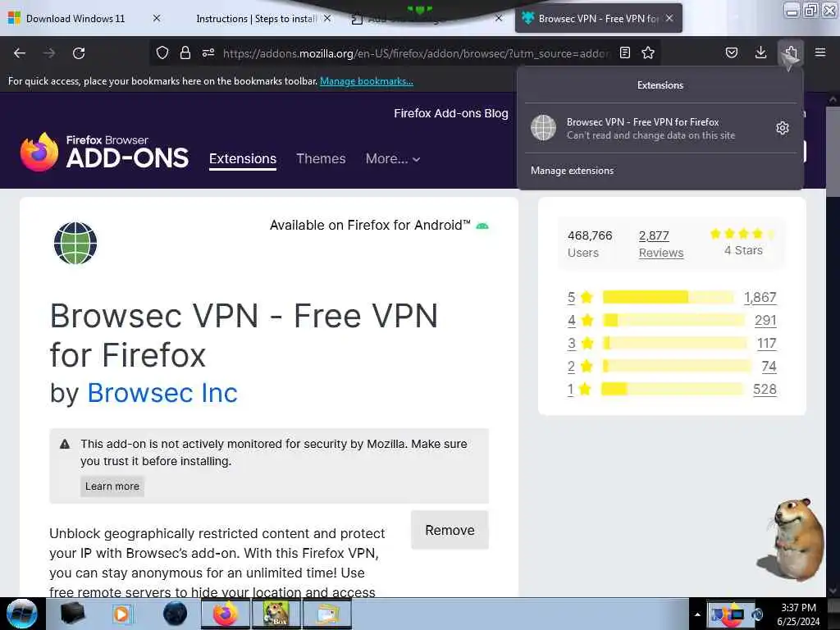Open Browsec VPN extension settings gear

point(782,128)
